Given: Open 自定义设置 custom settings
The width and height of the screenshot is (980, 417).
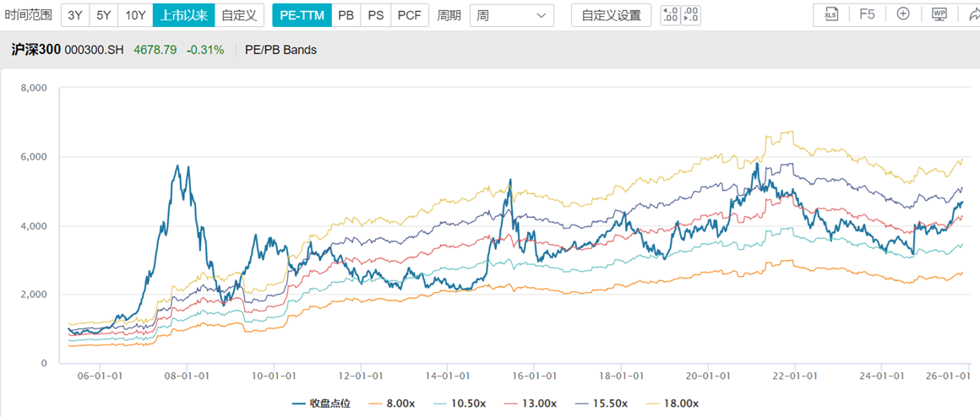Looking at the screenshot, I should (x=611, y=15).
